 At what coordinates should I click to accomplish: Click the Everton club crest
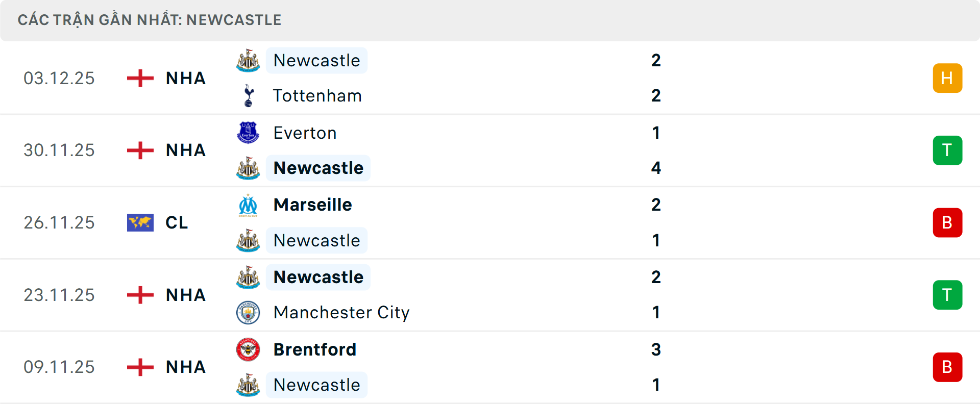point(248,133)
